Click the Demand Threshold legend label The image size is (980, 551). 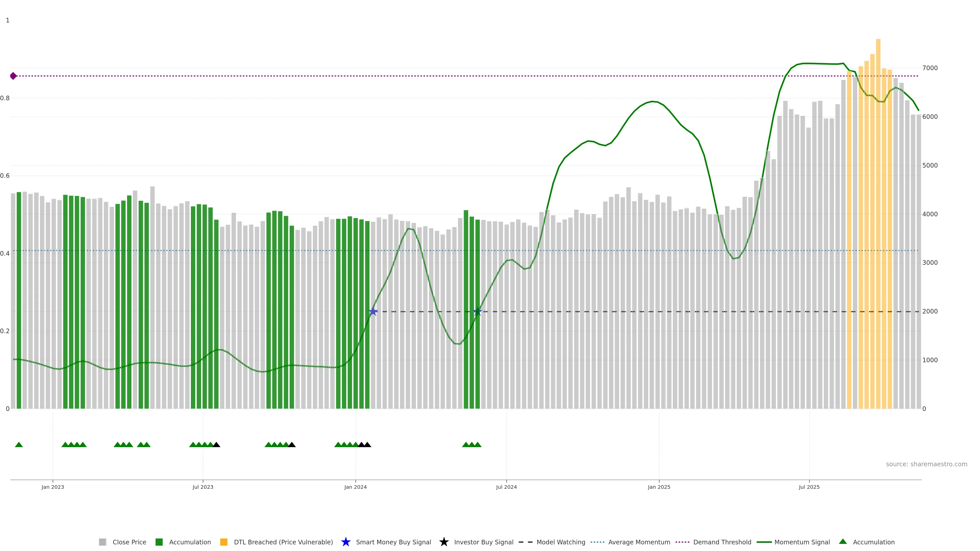pyautogui.click(x=722, y=542)
